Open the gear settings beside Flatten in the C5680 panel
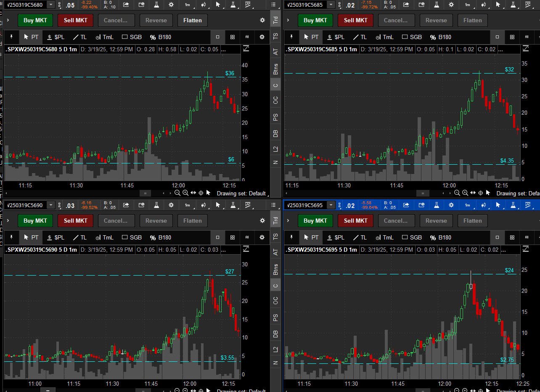540x392 pixels. [262, 20]
